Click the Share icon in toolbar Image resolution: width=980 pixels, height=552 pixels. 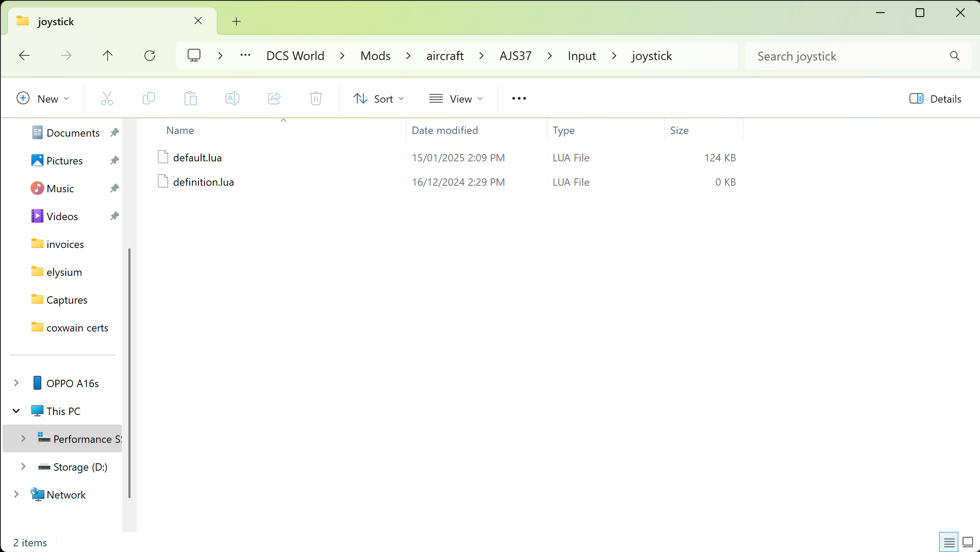pyautogui.click(x=274, y=99)
